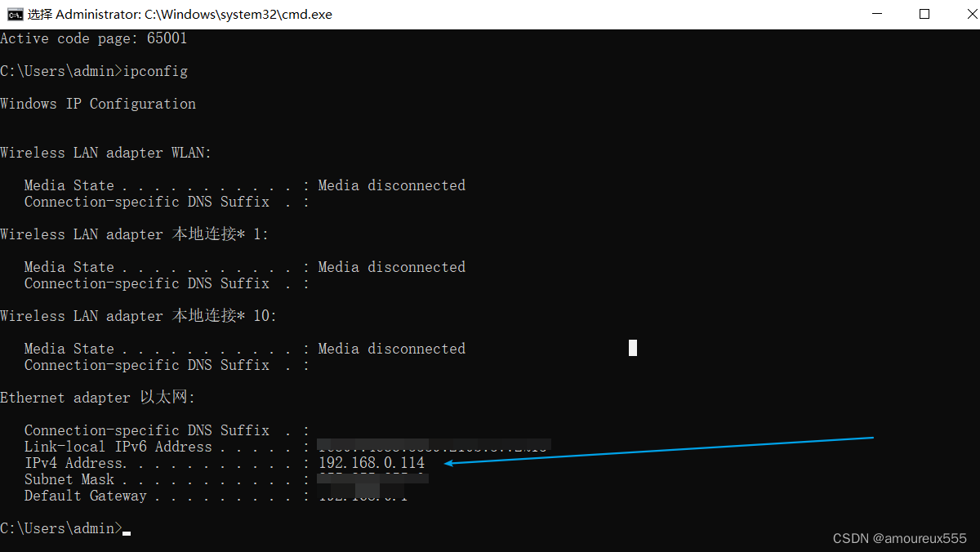Click the typed ipconfig command

tap(155, 71)
